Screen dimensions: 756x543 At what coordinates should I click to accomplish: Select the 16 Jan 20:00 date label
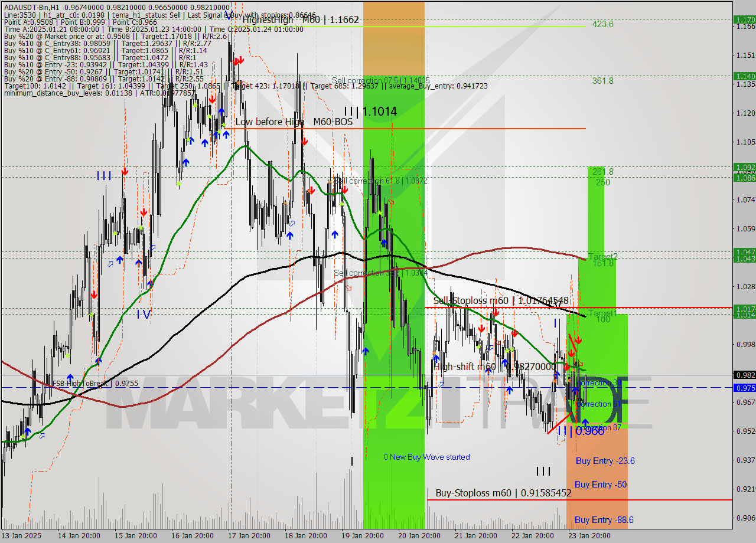click(x=192, y=536)
